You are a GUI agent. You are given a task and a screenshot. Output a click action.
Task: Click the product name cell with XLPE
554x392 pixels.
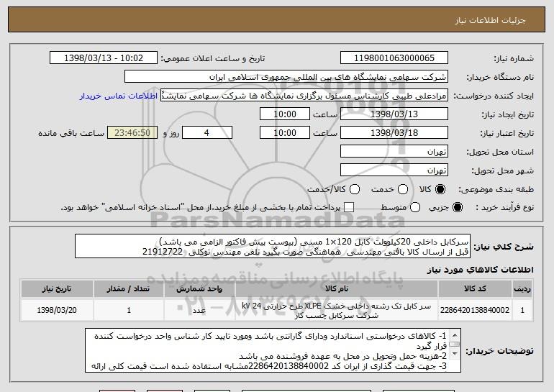coord(337,310)
